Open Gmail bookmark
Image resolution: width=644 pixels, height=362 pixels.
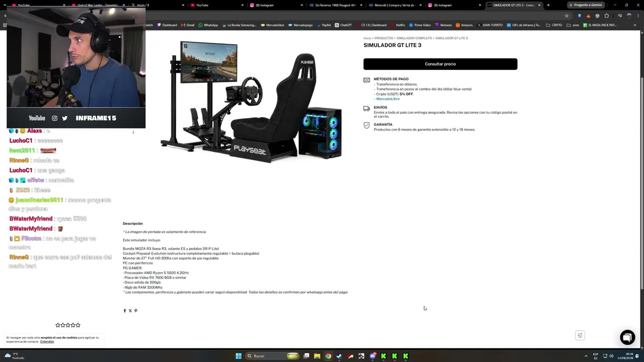pyautogui.click(x=188, y=25)
